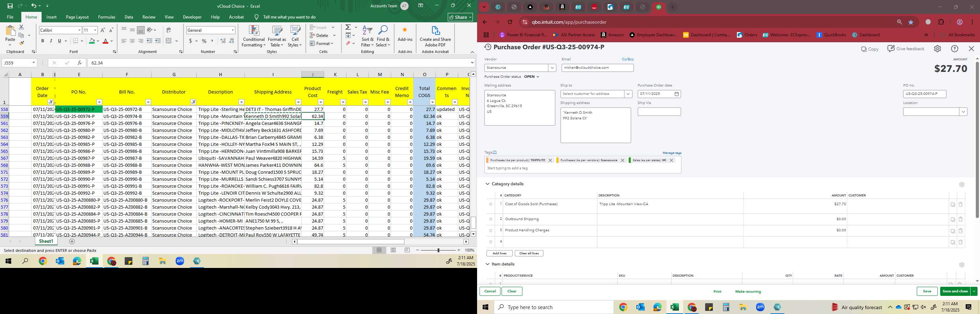Delete the Outbound Shipping line
980x314 pixels.
(960, 219)
